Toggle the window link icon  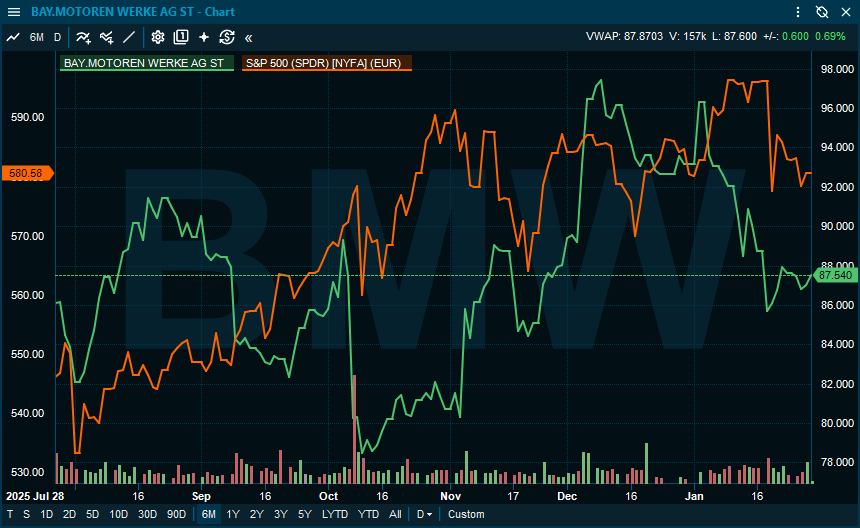pyautogui.click(x=821, y=12)
